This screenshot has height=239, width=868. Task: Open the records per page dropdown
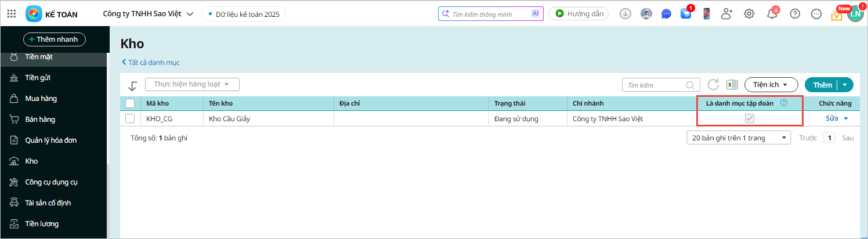pos(739,138)
